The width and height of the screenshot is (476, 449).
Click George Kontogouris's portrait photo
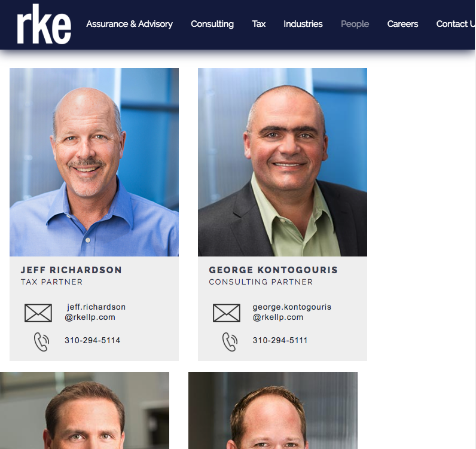282,163
